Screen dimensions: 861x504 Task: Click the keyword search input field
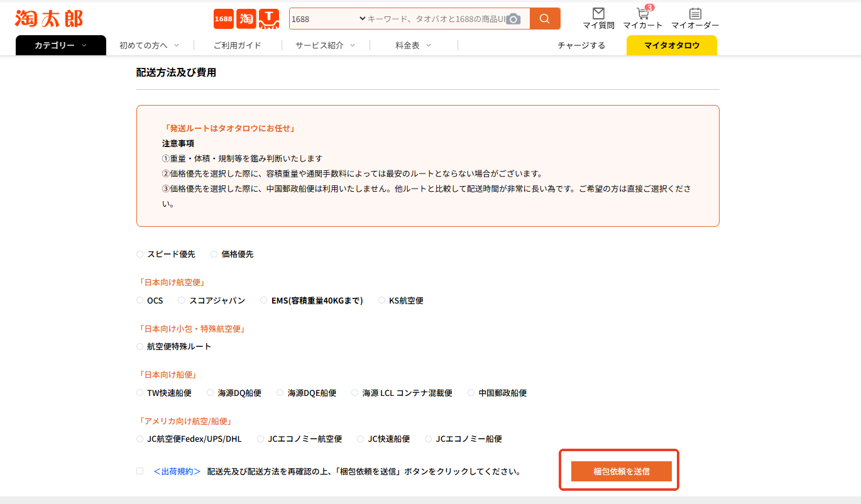tap(436, 19)
